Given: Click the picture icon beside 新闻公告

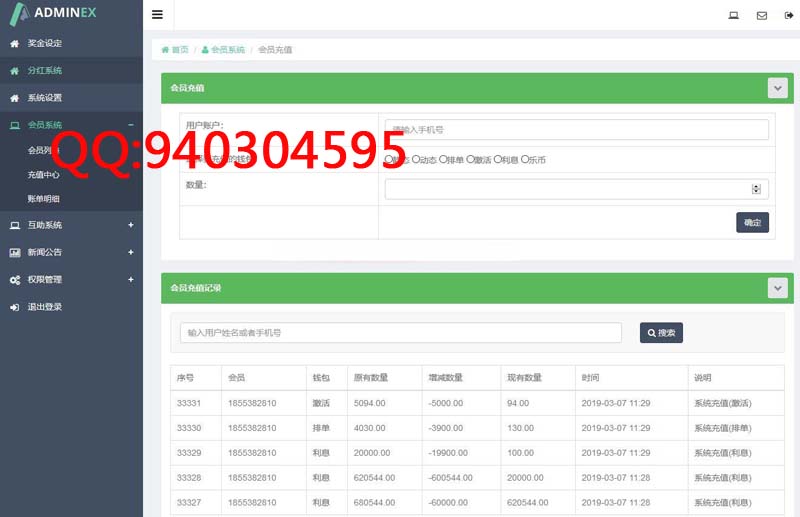Looking at the screenshot, I should [14, 253].
